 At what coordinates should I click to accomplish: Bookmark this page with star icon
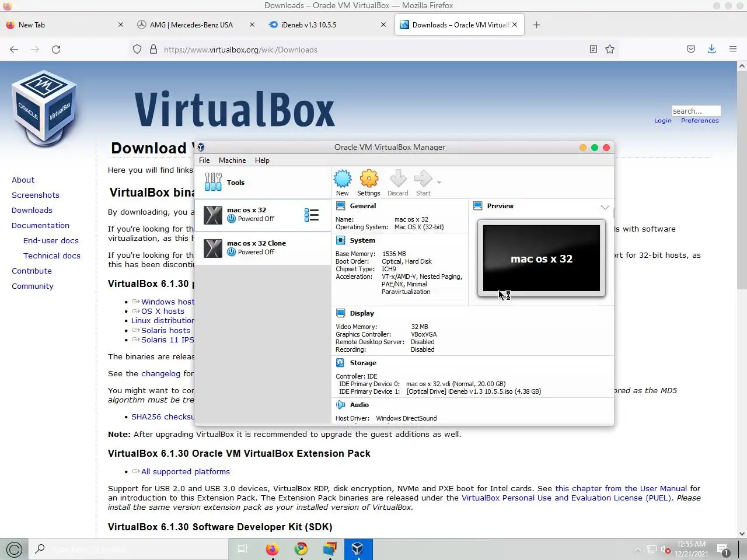click(x=610, y=50)
